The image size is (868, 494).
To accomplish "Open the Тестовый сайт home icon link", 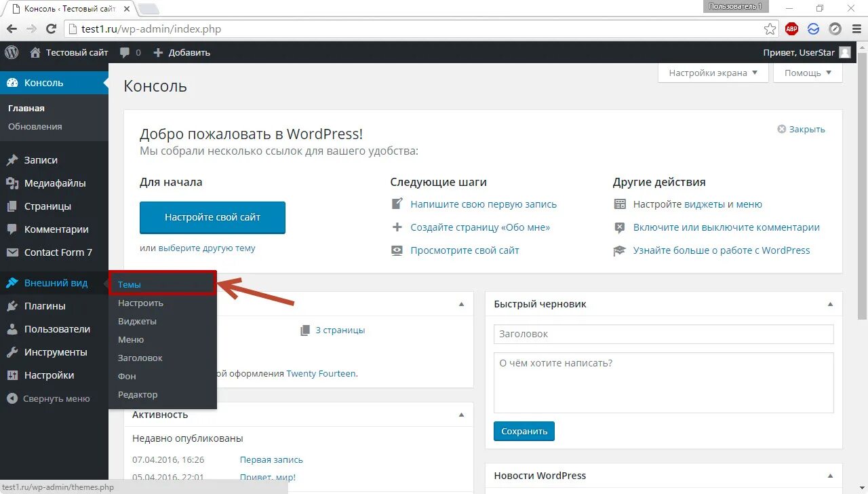I will (x=35, y=52).
